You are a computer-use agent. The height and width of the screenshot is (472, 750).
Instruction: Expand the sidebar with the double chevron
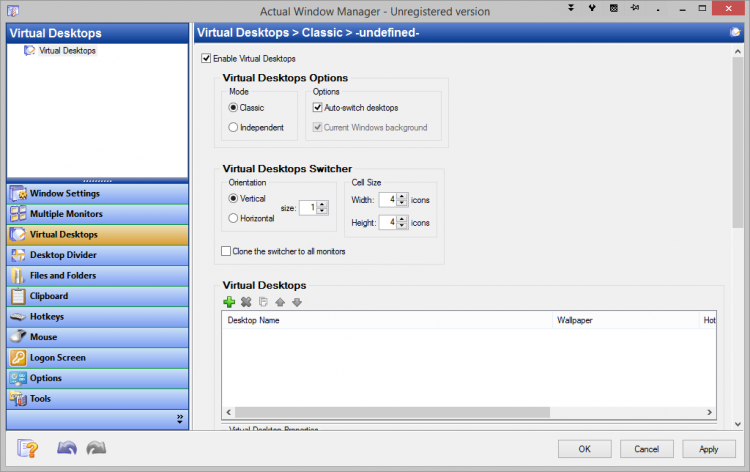coord(180,419)
